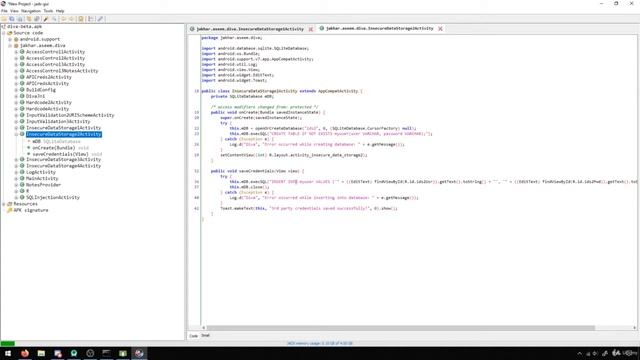Click the Source code folder icon
This screenshot has width=640, height=360.
[x=9, y=33]
